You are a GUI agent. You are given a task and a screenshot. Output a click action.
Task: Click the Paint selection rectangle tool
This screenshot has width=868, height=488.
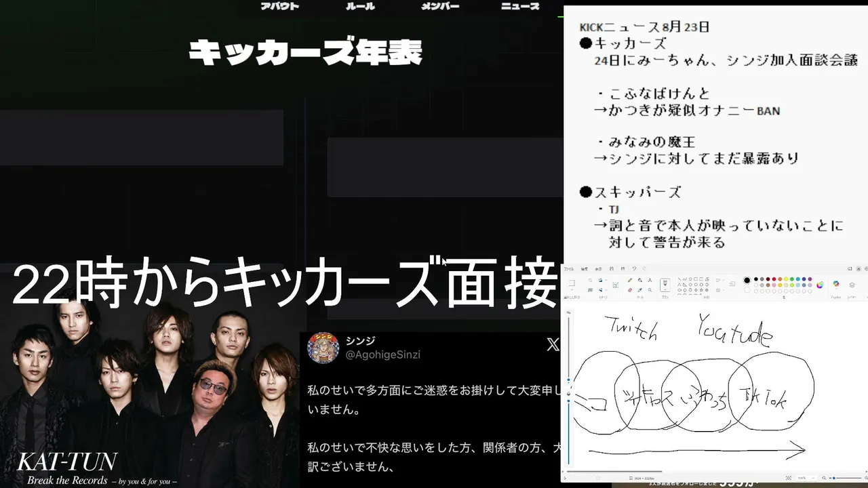coord(571,283)
